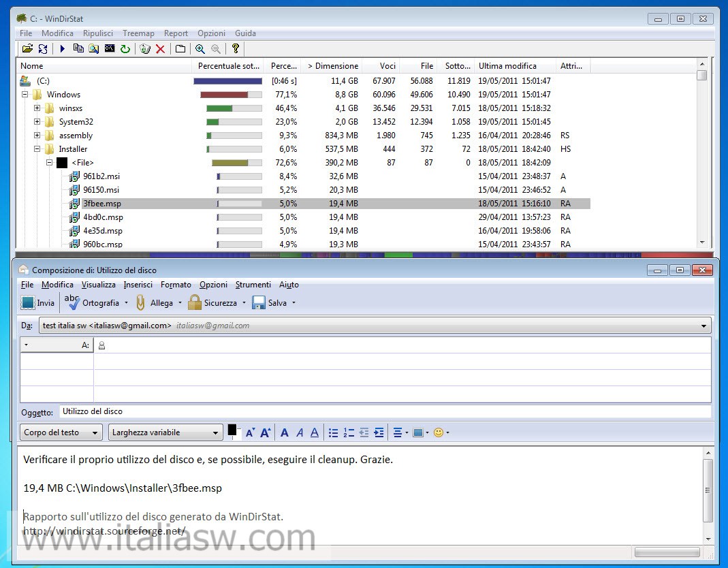Screen dimensions: 728x568
Task: Open the Ripulisci menu in WinDirStat
Action: tap(98, 33)
